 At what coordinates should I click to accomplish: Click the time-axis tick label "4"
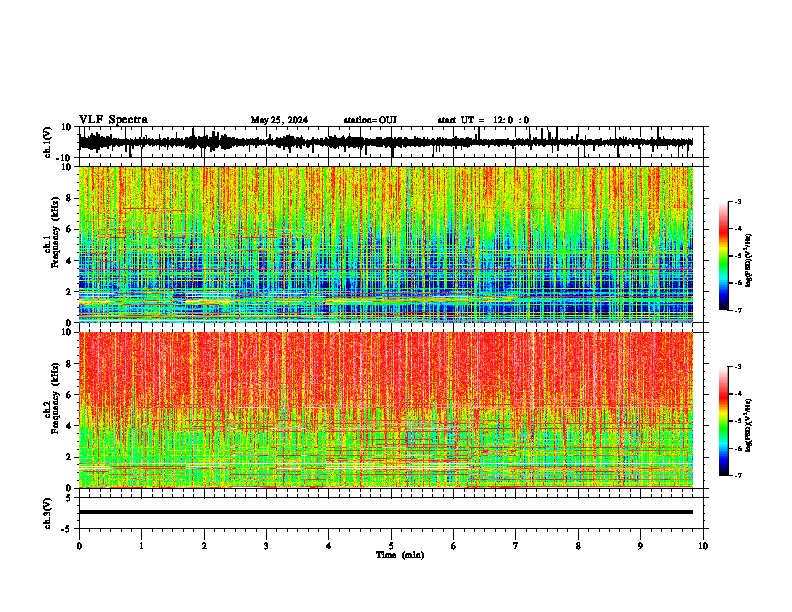click(x=329, y=546)
